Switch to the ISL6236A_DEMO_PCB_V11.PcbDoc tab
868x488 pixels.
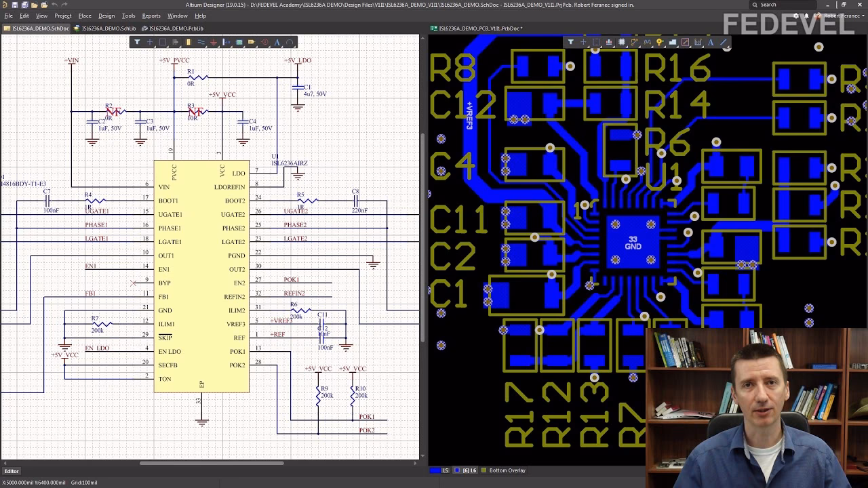point(475,28)
